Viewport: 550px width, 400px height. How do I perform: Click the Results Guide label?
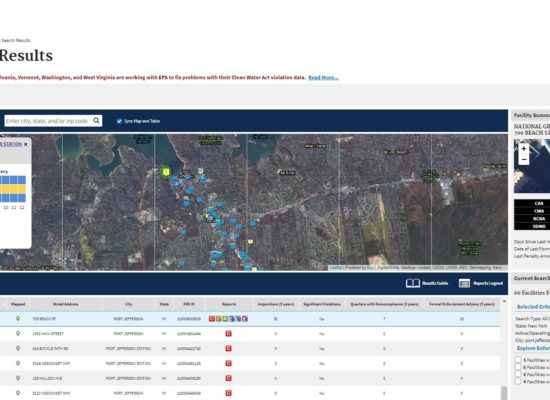tap(435, 283)
